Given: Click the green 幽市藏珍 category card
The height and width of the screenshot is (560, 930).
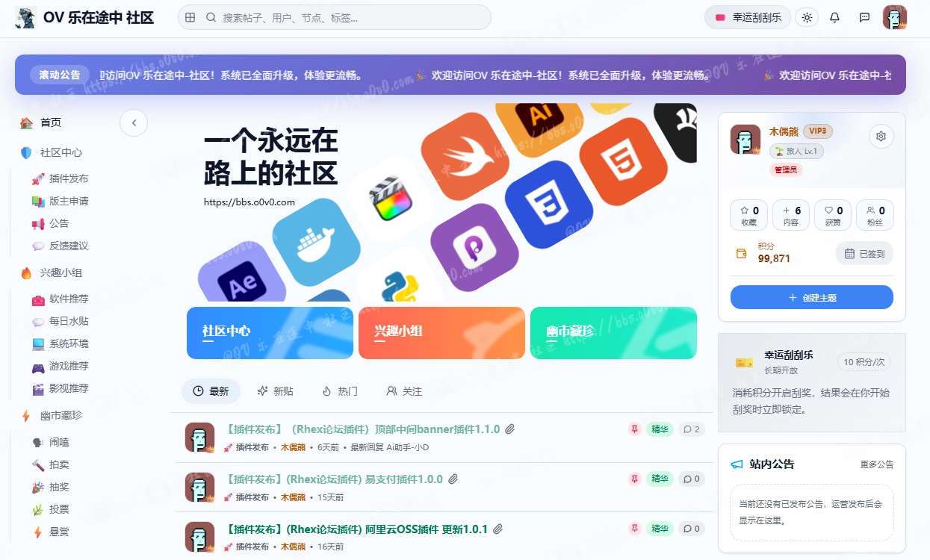Looking at the screenshot, I should (613, 333).
